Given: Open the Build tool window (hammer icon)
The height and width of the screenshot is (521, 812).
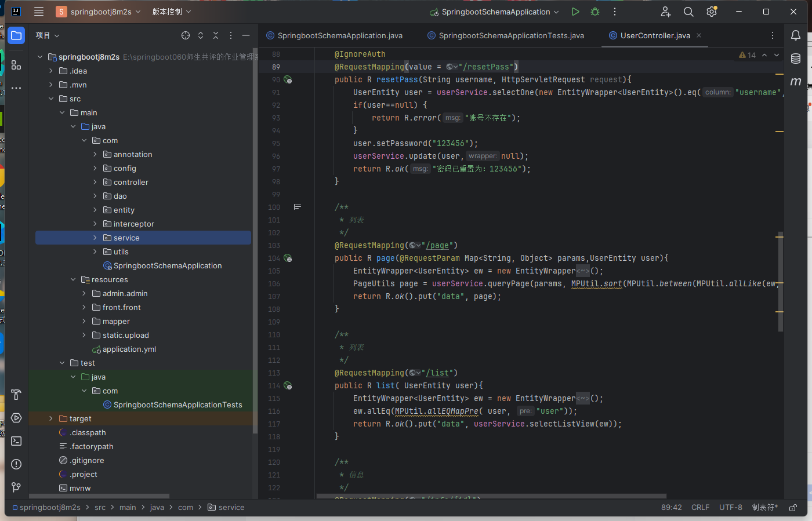Looking at the screenshot, I should pos(16,395).
